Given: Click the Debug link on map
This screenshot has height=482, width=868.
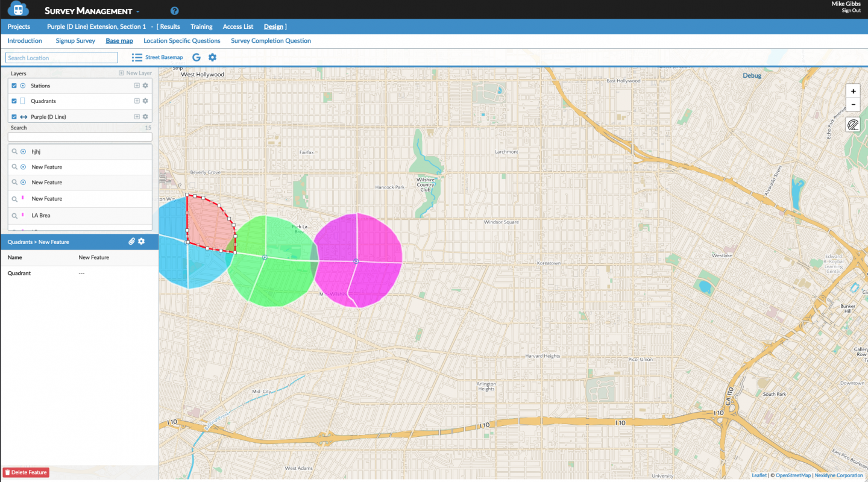Looking at the screenshot, I should (x=752, y=76).
